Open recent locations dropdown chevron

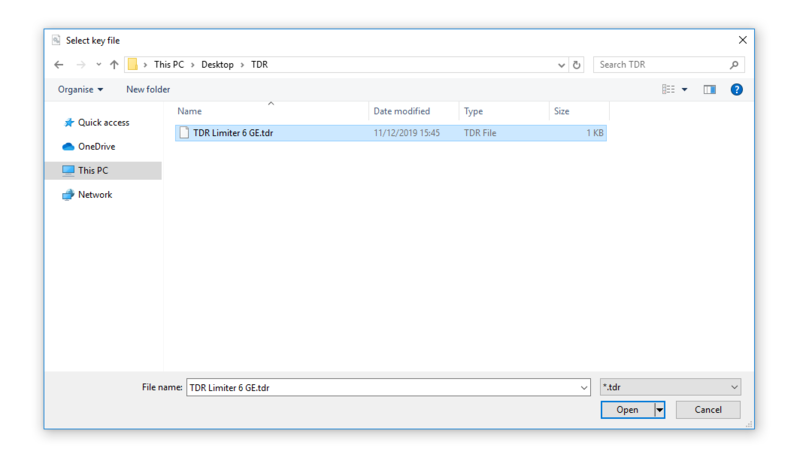pos(98,65)
